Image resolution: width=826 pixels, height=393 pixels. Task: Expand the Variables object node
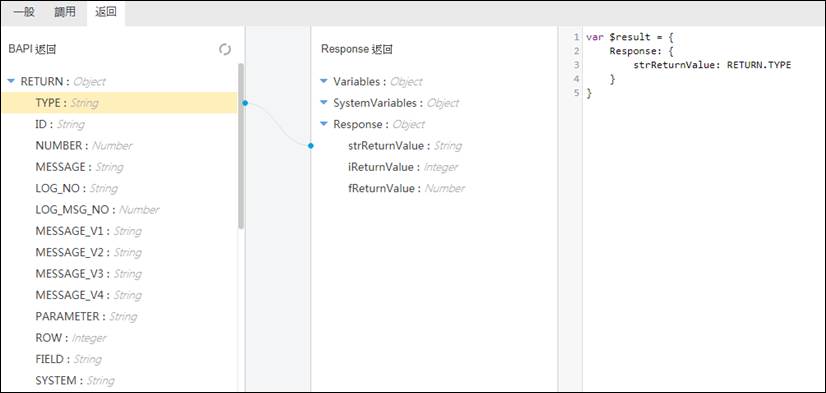tap(324, 82)
